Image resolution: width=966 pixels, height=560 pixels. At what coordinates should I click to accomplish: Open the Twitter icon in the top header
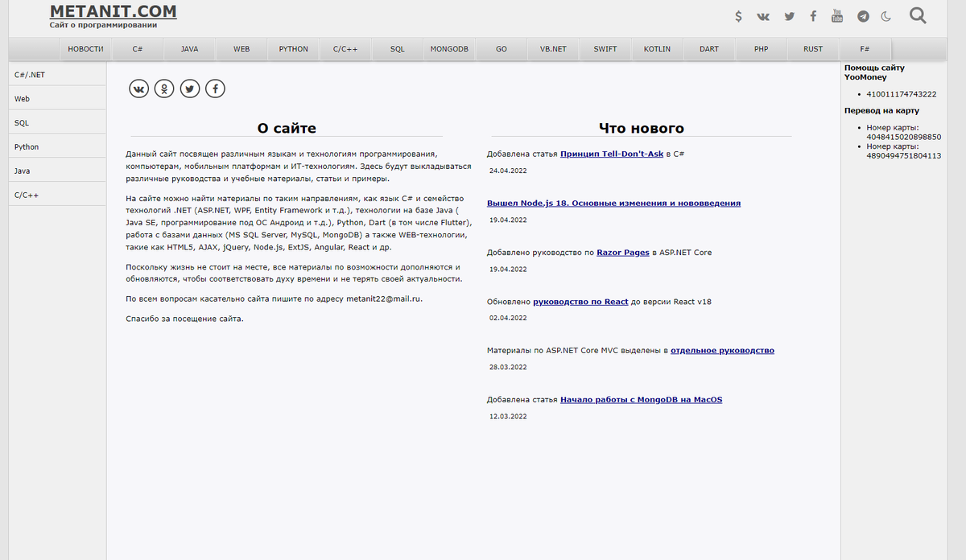(x=790, y=16)
